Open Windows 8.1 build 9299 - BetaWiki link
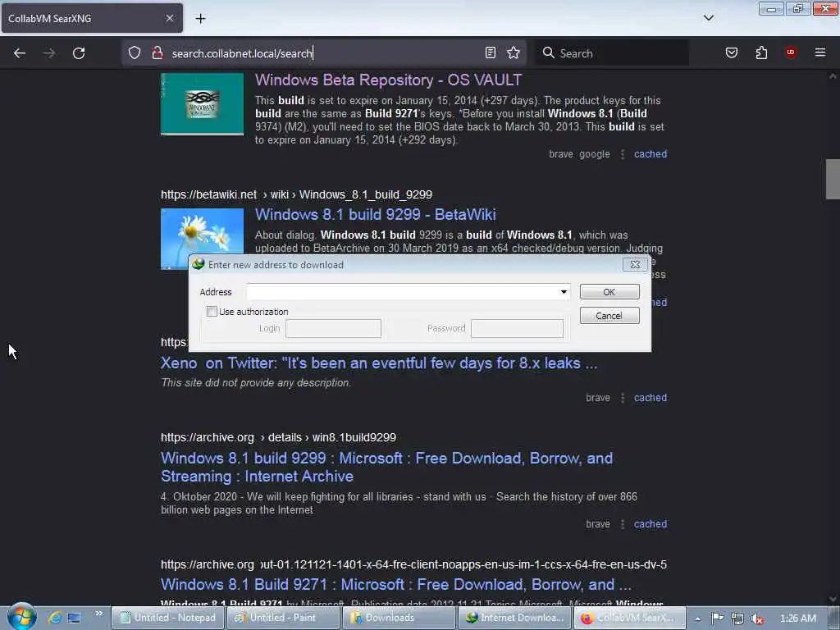Image resolution: width=840 pixels, height=630 pixels. coord(375,214)
